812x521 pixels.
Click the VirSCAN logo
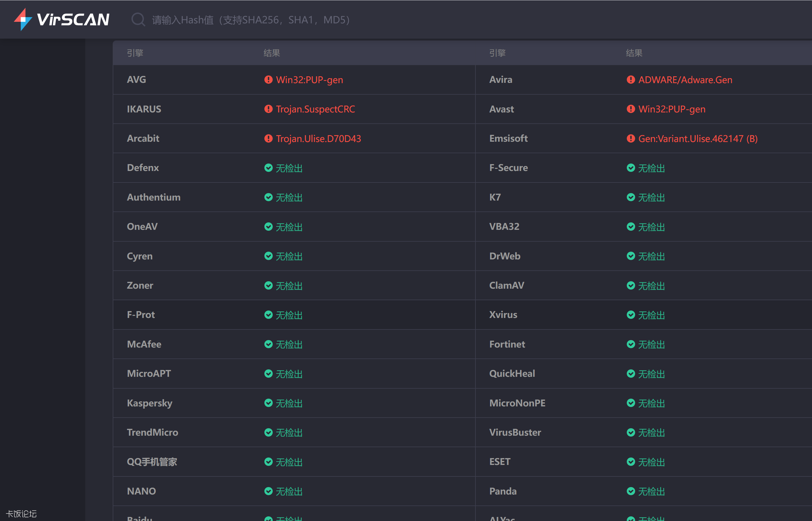pyautogui.click(x=62, y=19)
